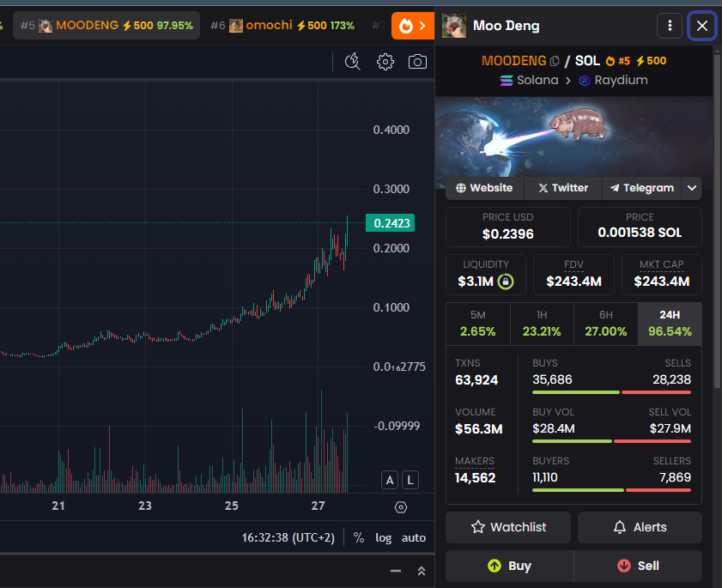Click the quick search lightning magnifier icon
722x588 pixels.
[x=353, y=62]
